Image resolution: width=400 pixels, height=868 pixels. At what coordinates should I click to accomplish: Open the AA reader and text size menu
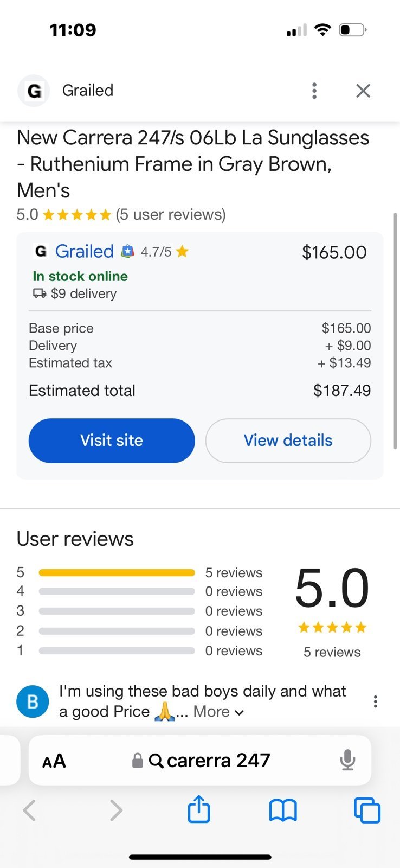54,761
